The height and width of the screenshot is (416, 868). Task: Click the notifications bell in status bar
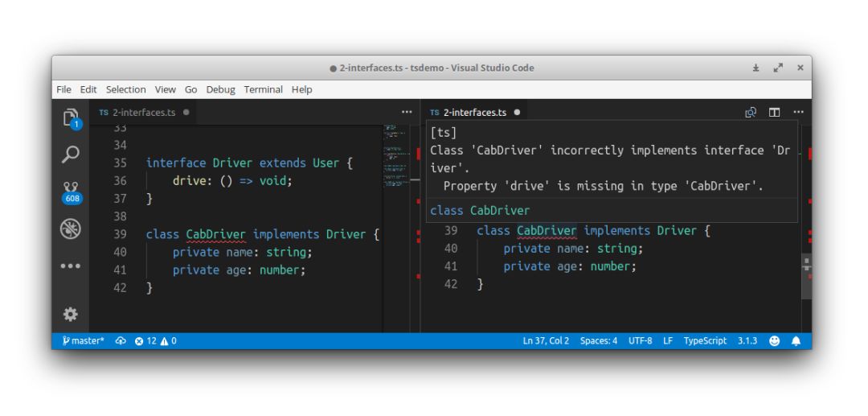[x=796, y=341]
